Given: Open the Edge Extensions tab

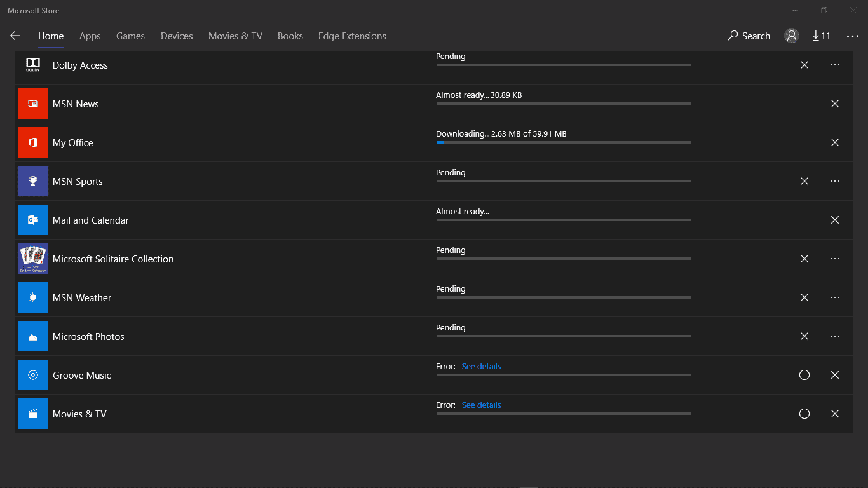Looking at the screenshot, I should click(x=352, y=36).
